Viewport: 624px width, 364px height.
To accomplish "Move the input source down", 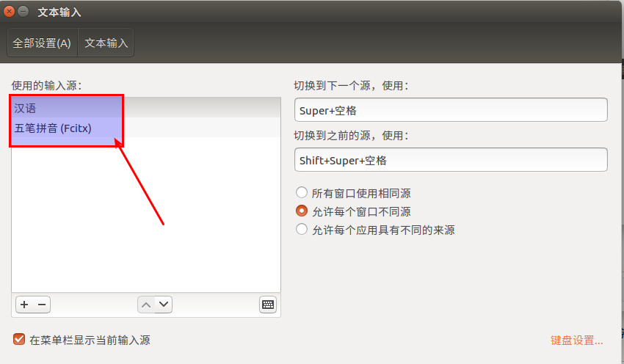I will pyautogui.click(x=164, y=305).
